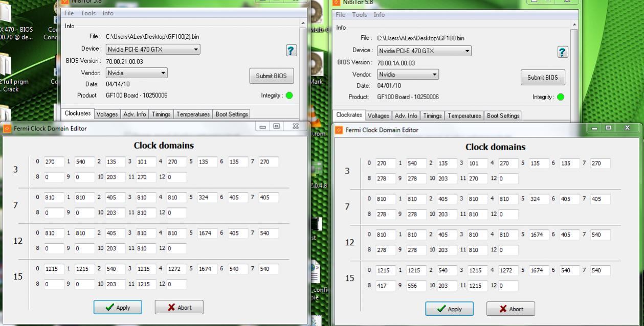Switch to Boot Settings tab in right NiBiTor window

pos(503,116)
